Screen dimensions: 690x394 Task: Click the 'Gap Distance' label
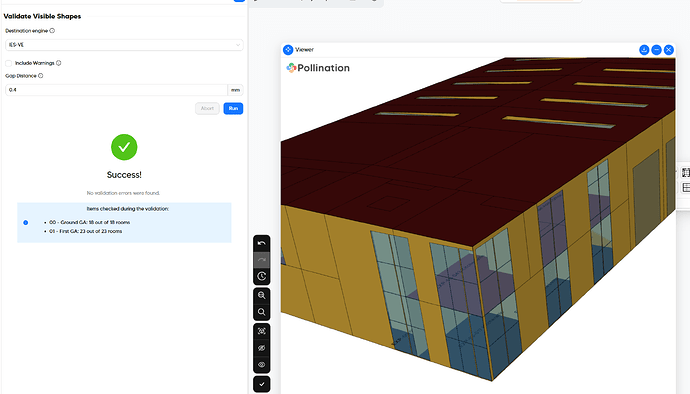pyautogui.click(x=21, y=76)
